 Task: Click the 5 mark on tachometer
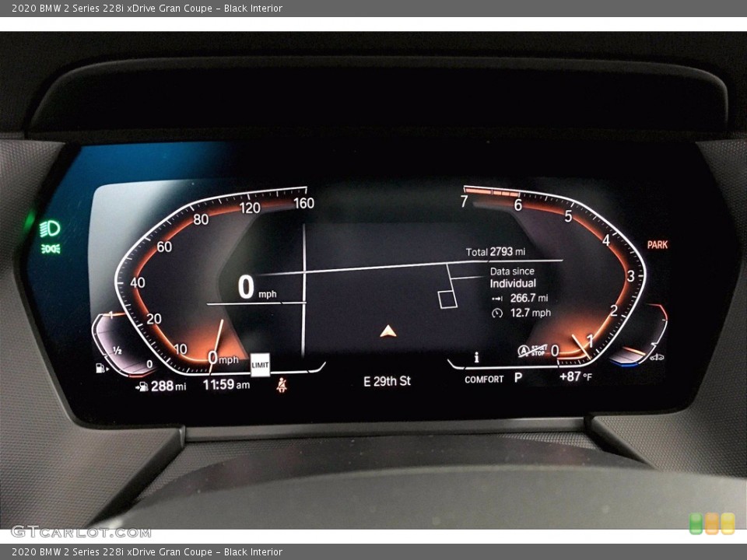(x=568, y=217)
